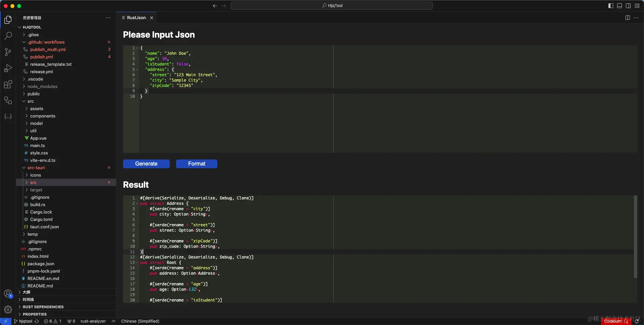Image resolution: width=644 pixels, height=325 pixels.
Task: Click the HjqTool command center search box
Action: pyautogui.click(x=332, y=6)
